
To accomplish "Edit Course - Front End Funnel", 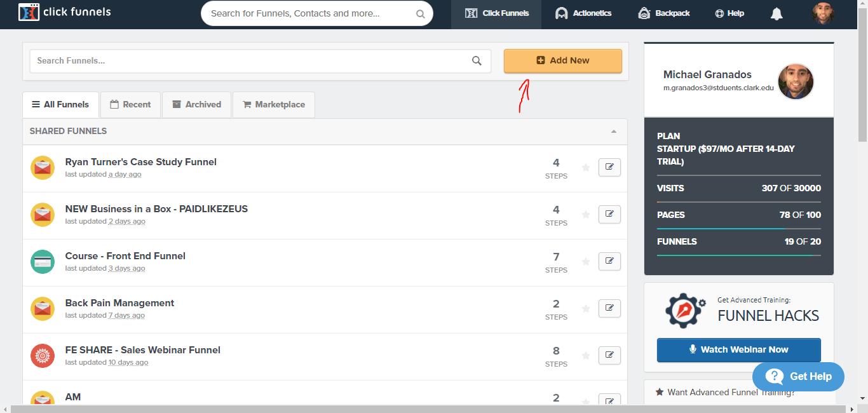I will [609, 261].
